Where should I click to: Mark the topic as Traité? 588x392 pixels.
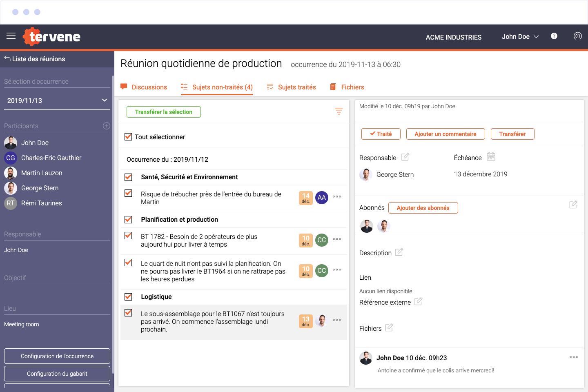point(381,134)
